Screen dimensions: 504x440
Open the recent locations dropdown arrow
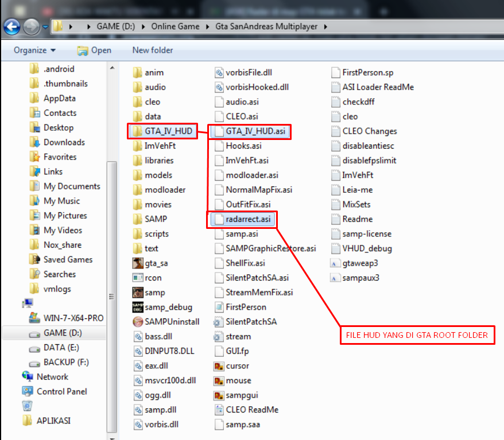pos(45,27)
